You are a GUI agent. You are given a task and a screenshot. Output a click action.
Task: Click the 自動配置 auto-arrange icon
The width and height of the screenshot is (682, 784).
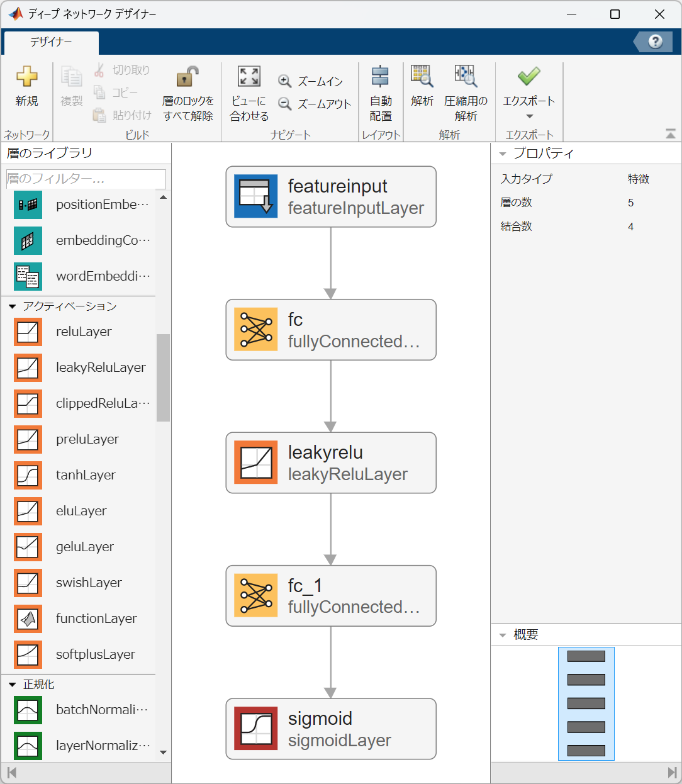[x=381, y=77]
